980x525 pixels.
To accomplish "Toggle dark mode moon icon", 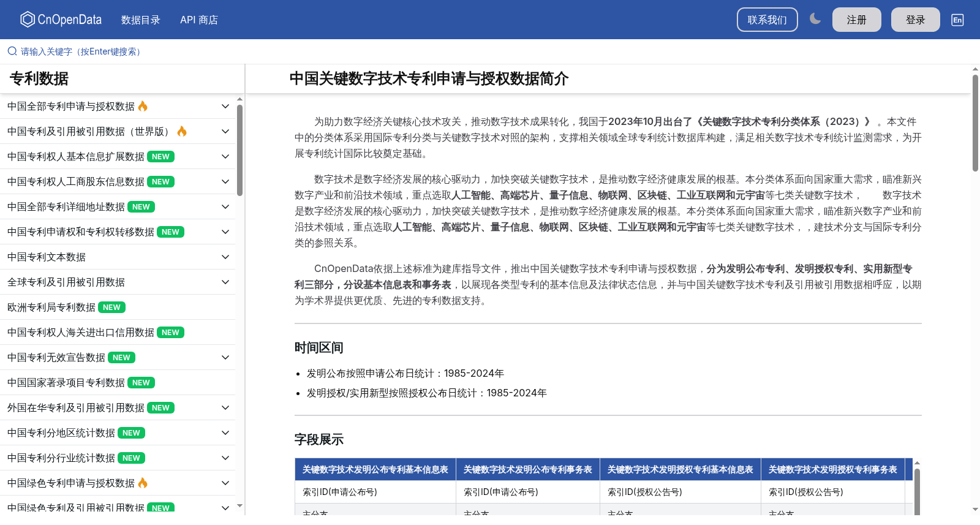I will [x=815, y=19].
